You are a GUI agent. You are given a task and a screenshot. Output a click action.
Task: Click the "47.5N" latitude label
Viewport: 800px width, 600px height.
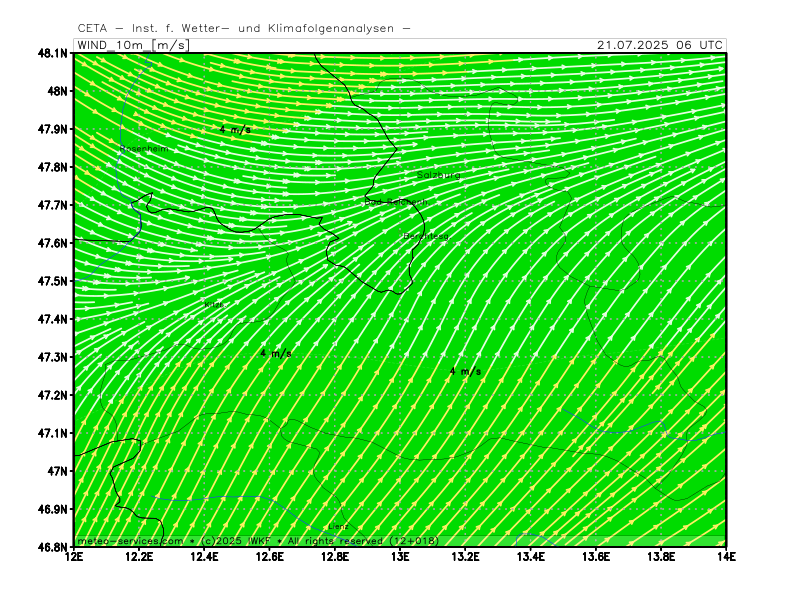53,281
